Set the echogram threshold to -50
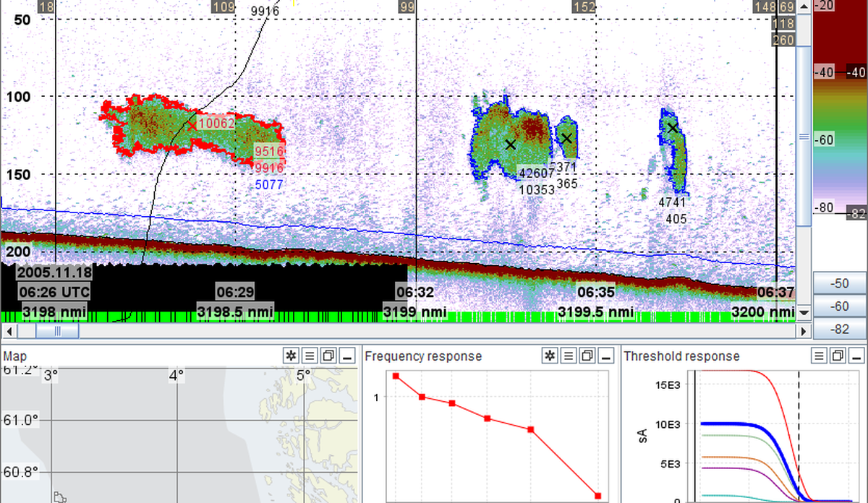The width and height of the screenshot is (868, 503). (x=839, y=283)
